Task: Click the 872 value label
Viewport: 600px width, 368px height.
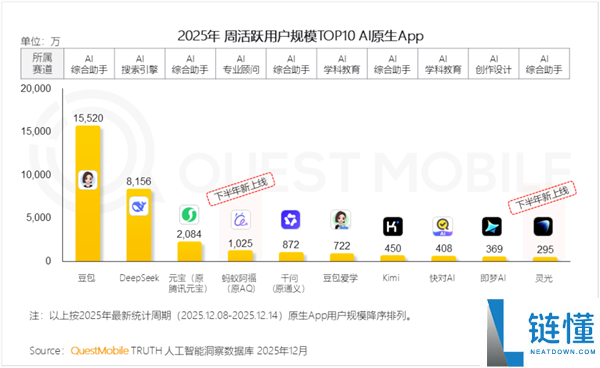Action: (291, 244)
